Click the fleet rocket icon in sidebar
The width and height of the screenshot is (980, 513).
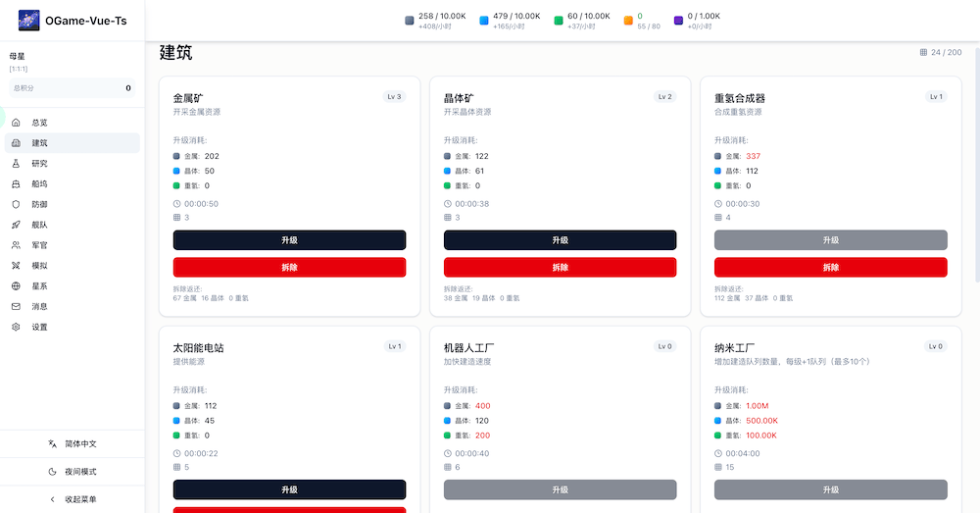point(16,225)
